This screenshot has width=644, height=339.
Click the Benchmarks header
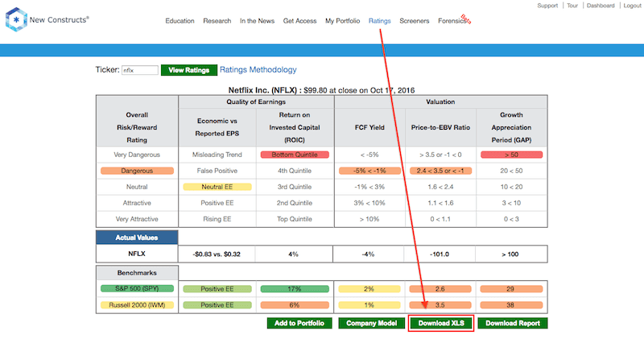coord(137,273)
